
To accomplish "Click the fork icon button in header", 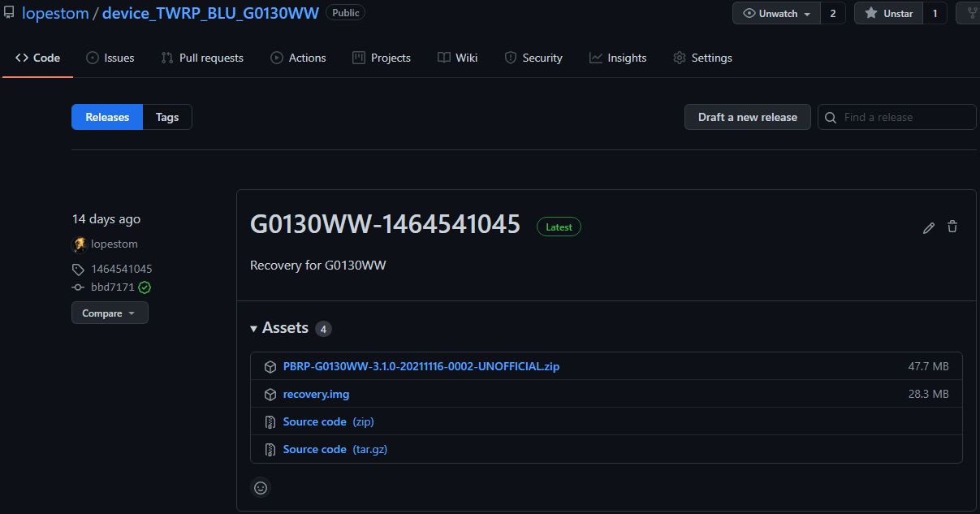I will coord(969,13).
